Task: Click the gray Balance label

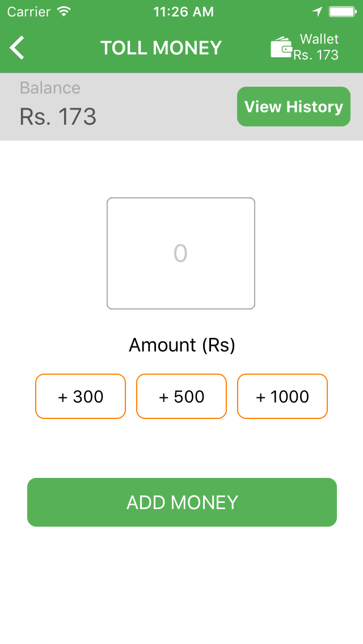Action: tap(50, 88)
